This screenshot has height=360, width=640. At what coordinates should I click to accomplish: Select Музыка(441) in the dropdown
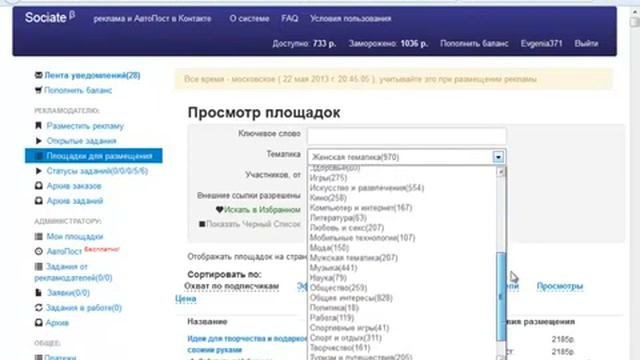click(333, 268)
